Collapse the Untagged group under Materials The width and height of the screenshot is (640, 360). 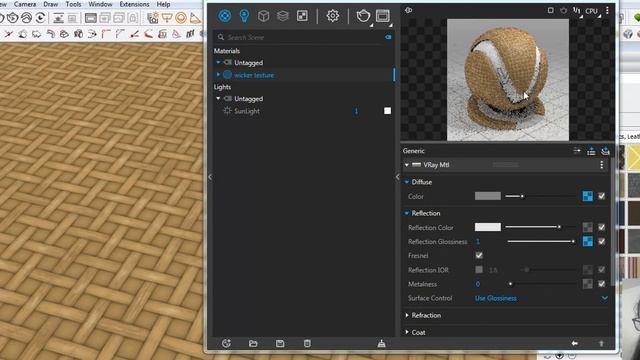pyautogui.click(x=218, y=62)
